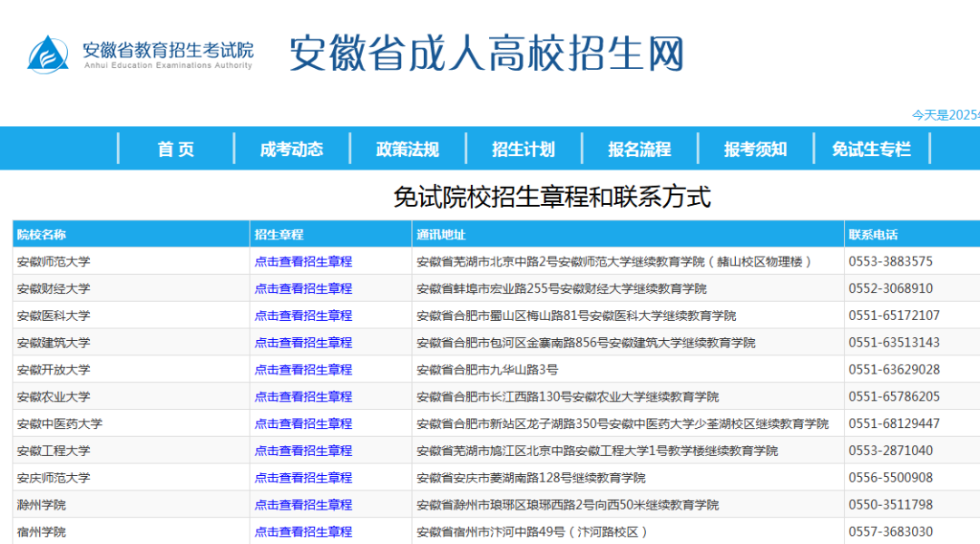Switch to 免试生专栏 section
The height and width of the screenshot is (544, 980).
coord(871,150)
